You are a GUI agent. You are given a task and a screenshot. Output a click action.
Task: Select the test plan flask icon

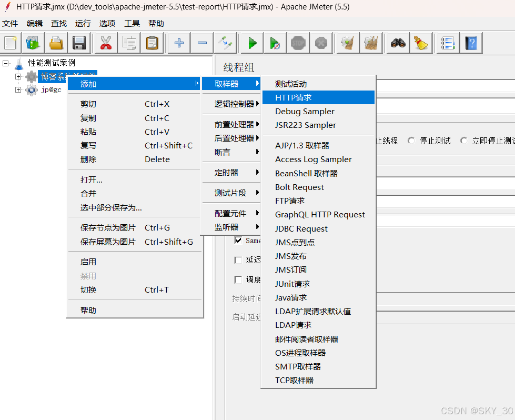pos(19,64)
